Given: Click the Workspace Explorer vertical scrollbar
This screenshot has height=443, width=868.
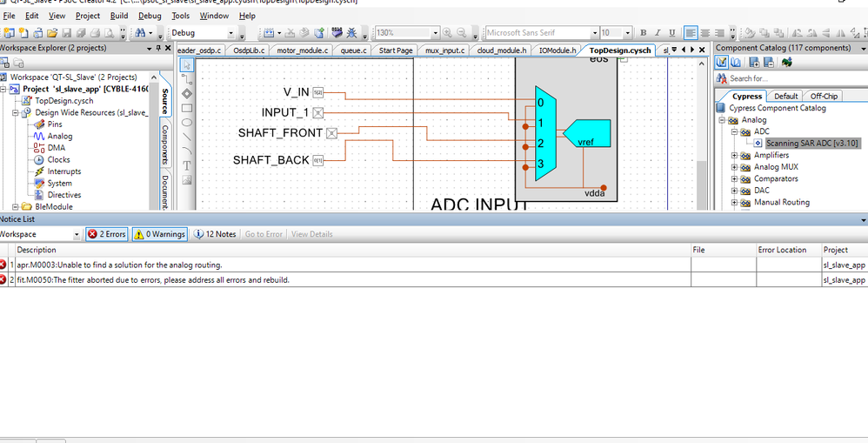Looking at the screenshot, I should (x=154, y=140).
